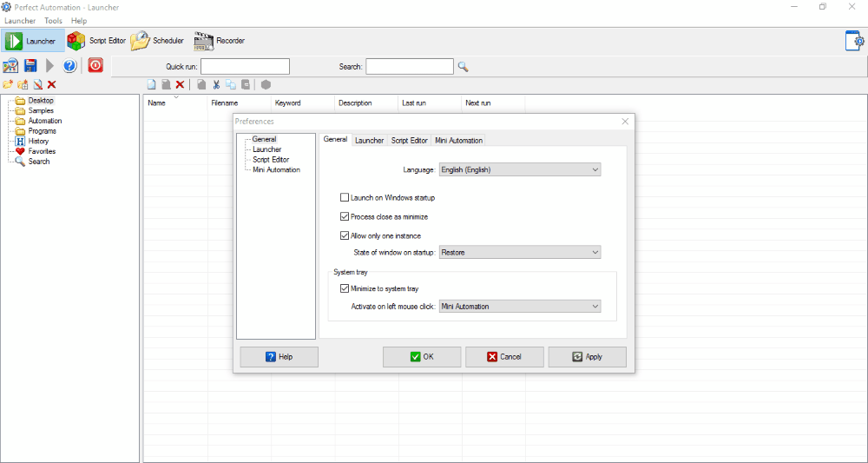The image size is (868, 463).
Task: Open History in the main tree
Action: coord(38,142)
